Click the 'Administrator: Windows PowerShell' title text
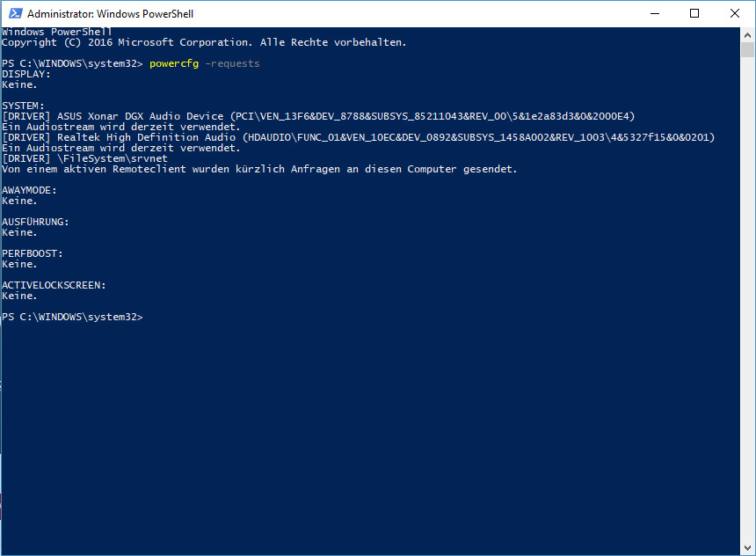 point(111,14)
